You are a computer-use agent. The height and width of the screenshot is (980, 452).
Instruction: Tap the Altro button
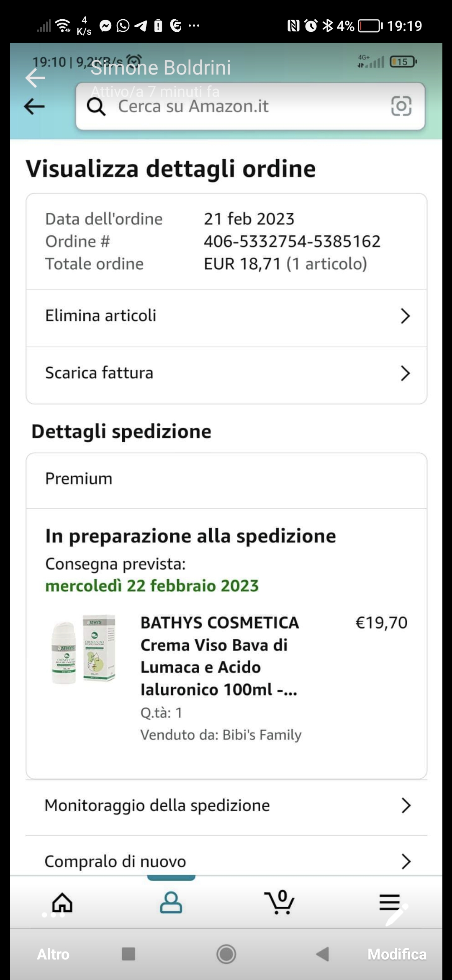53,954
